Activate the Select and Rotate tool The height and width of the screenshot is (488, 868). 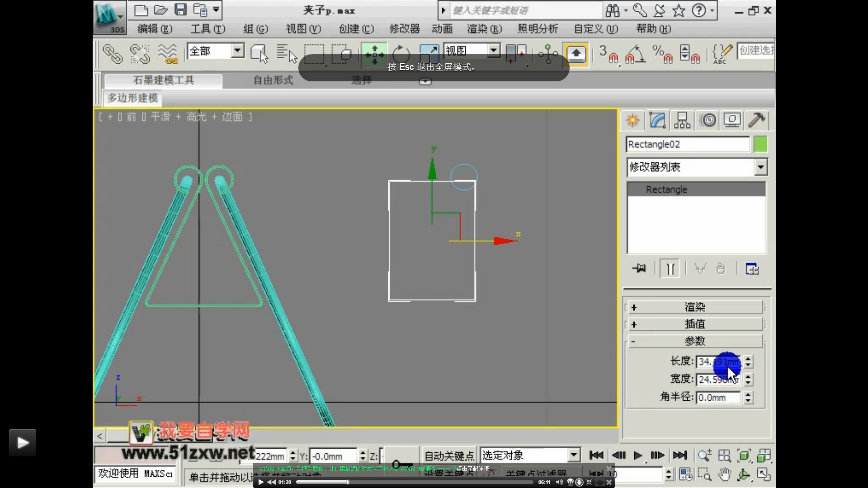pos(401,54)
